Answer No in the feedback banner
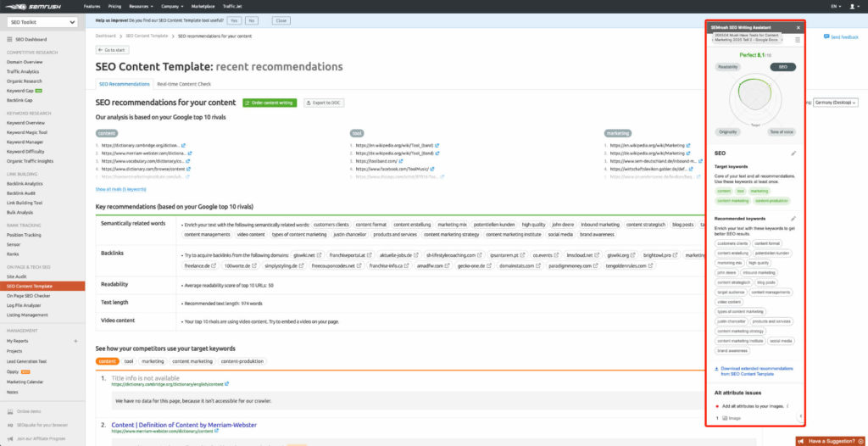Image resolution: width=868 pixels, height=446 pixels. pos(251,20)
